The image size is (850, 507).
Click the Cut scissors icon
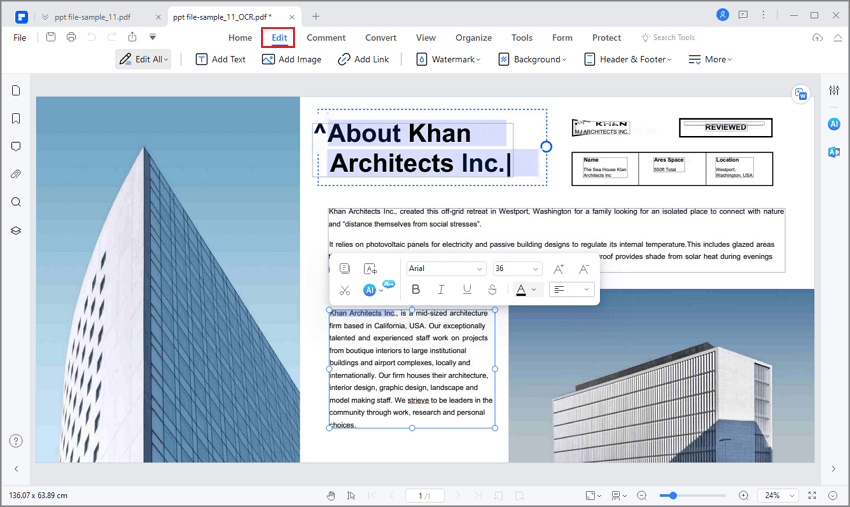(x=345, y=290)
